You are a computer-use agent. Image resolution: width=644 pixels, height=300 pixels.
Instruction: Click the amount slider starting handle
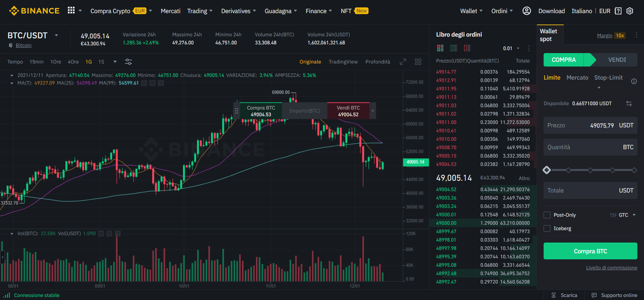547,170
